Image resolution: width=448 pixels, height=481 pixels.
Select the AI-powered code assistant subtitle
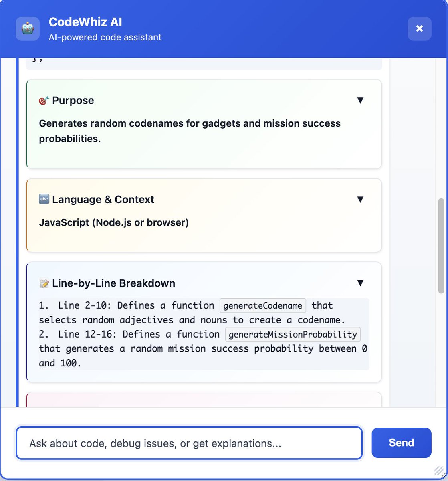(105, 37)
